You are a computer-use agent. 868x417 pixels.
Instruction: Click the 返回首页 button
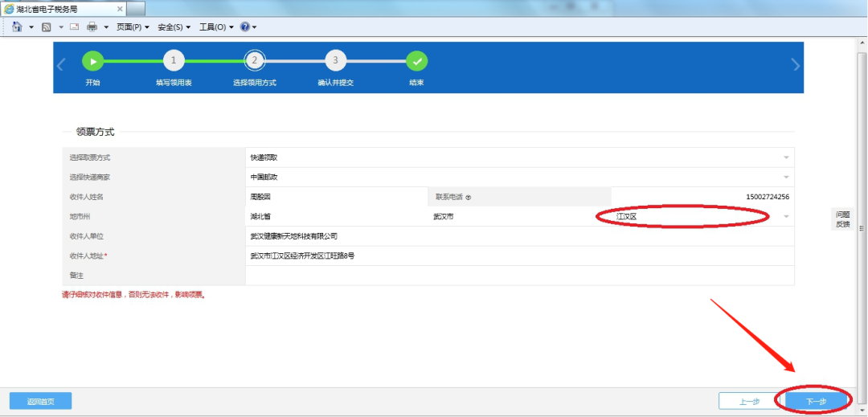point(40,401)
